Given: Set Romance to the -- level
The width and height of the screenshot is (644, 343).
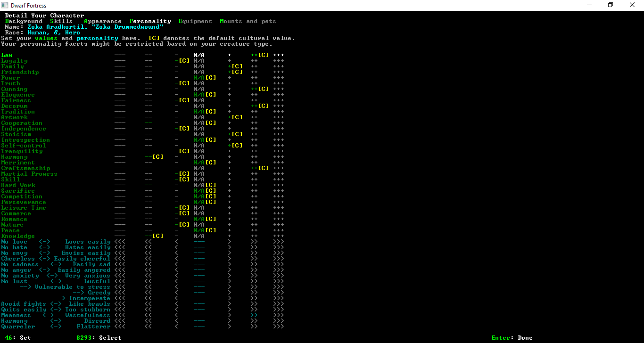Looking at the screenshot, I should click(148, 219).
